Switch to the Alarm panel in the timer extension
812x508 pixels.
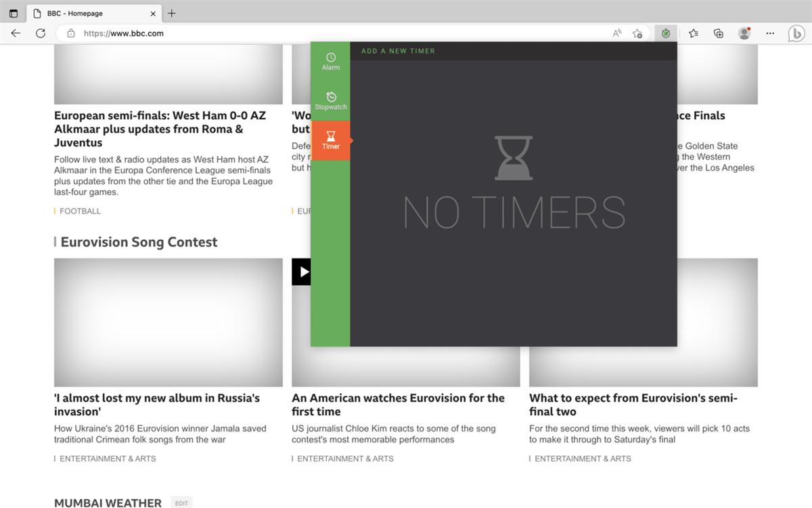(x=331, y=59)
